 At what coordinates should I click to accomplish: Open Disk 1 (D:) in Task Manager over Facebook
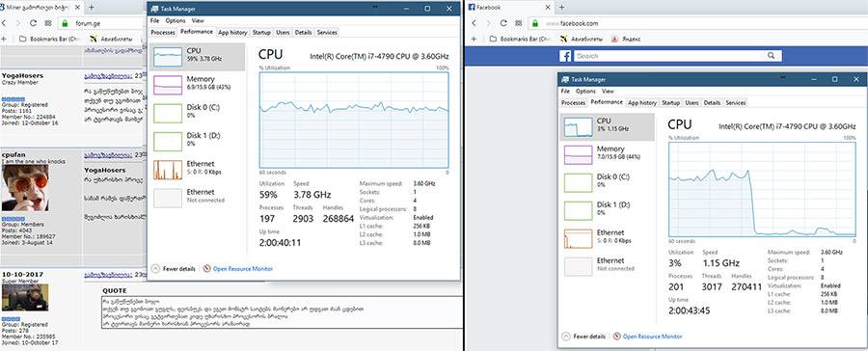pos(608,211)
